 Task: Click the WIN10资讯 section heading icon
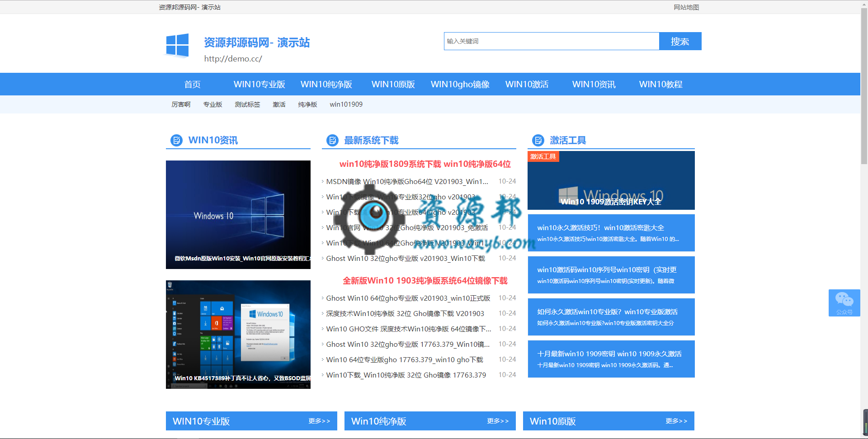click(176, 140)
